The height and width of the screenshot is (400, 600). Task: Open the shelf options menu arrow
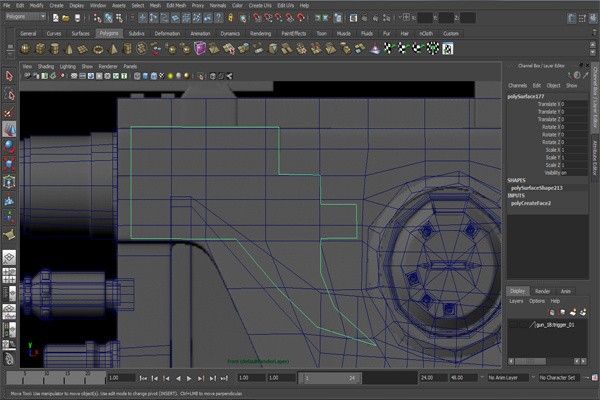click(x=10, y=56)
